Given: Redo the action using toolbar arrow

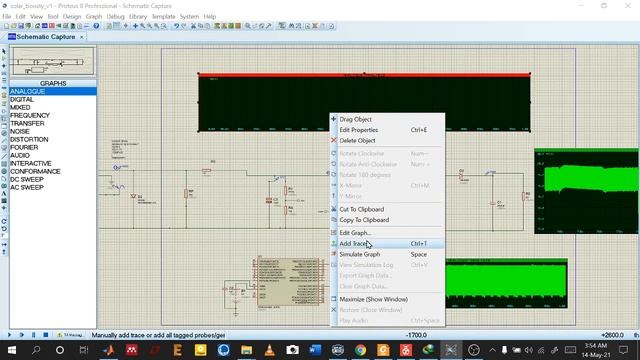Looking at the screenshot, I should (184, 26).
